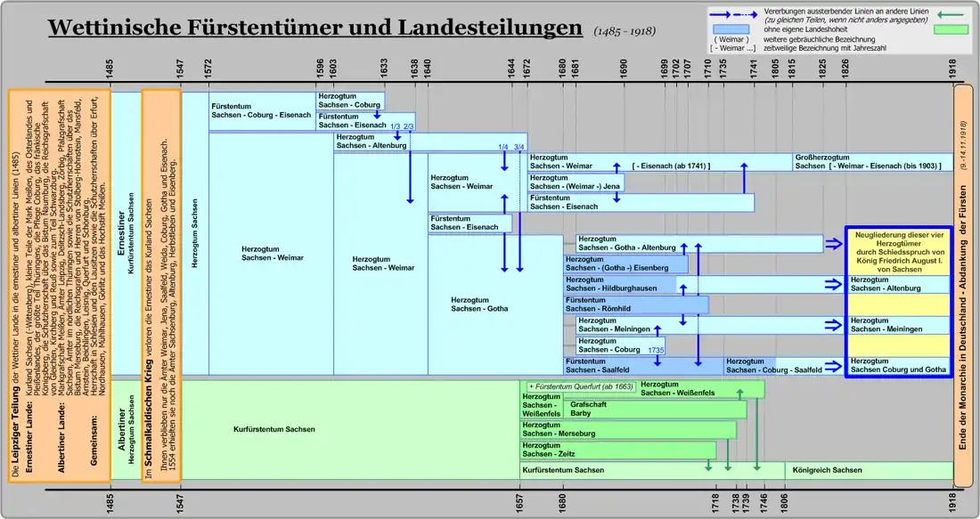Screen dimensions: 980x519
Task: Click the 1657 year marker
Action: 519,500
